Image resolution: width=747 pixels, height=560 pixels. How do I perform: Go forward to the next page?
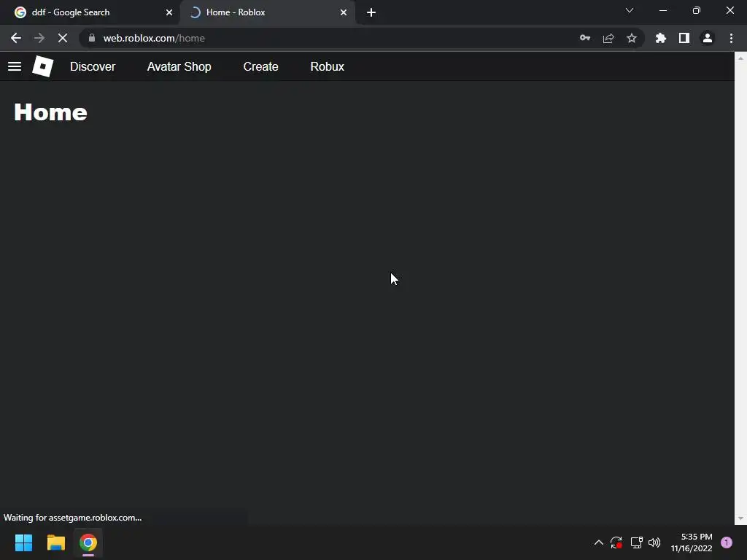click(39, 38)
